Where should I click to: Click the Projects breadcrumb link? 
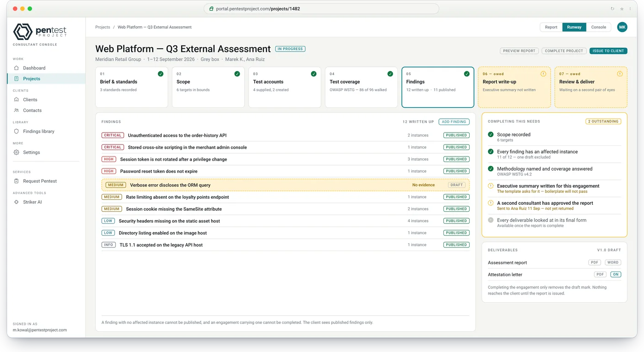click(x=103, y=27)
